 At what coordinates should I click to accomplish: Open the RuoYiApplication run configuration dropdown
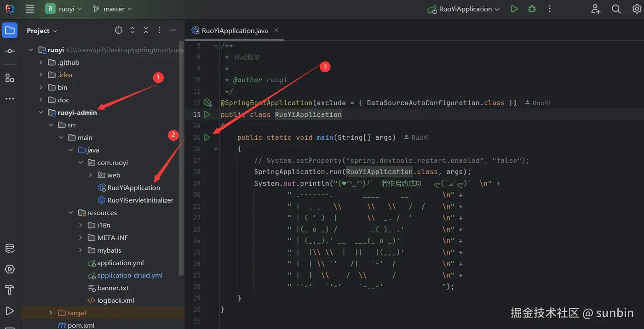coord(464,9)
